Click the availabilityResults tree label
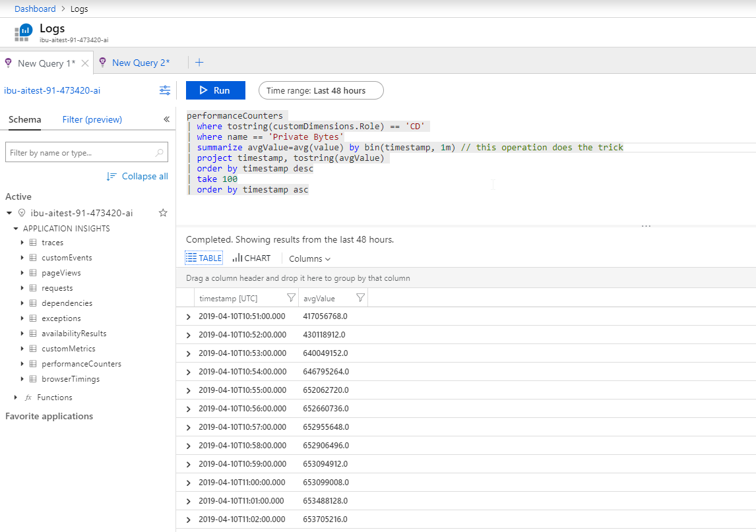 (74, 334)
